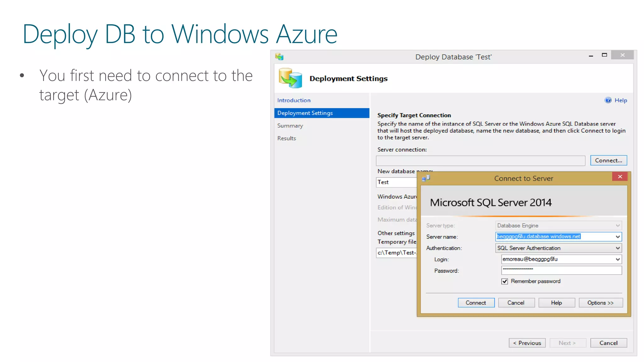The width and height of the screenshot is (644, 362).
Task: Select the Introduction step
Action: [294, 100]
